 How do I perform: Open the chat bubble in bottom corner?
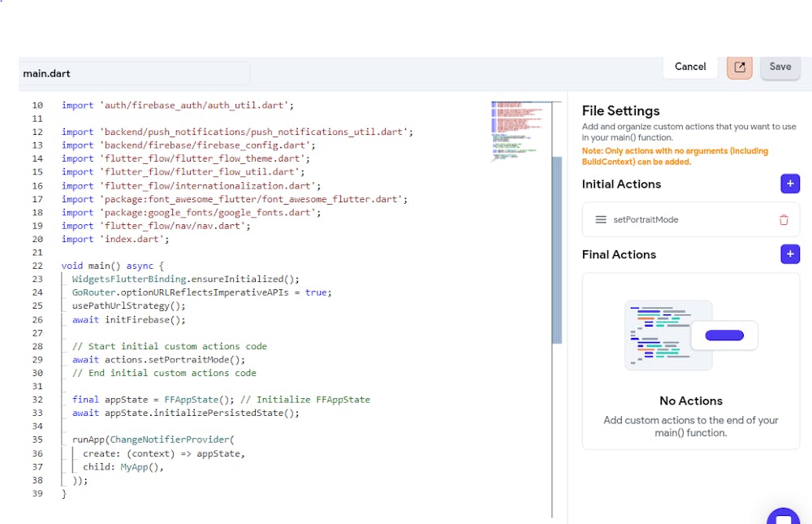coord(783,518)
